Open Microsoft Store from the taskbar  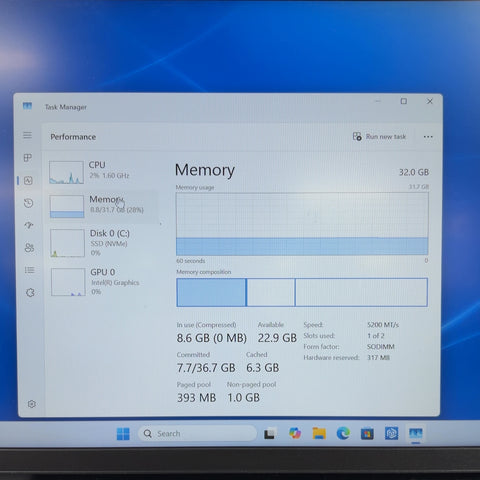point(367,434)
